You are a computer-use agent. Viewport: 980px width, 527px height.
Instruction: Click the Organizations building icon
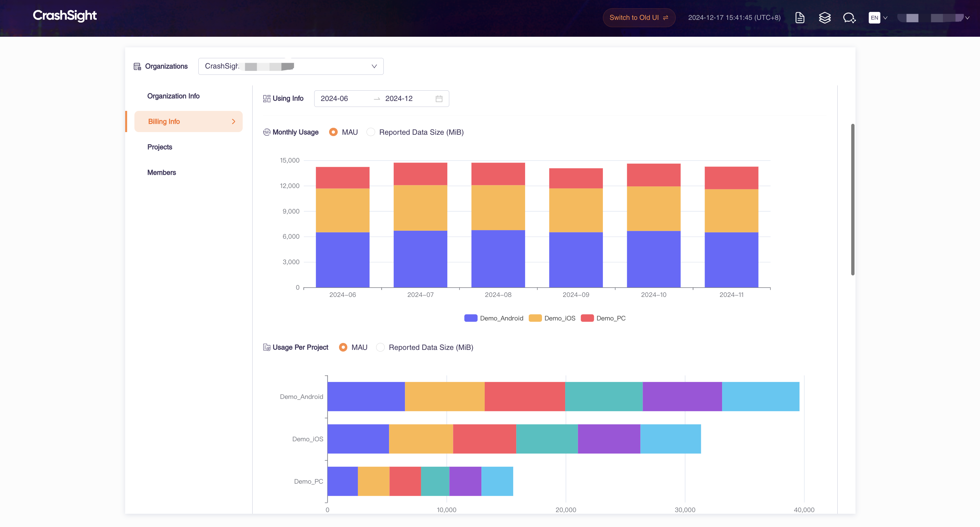(x=137, y=66)
